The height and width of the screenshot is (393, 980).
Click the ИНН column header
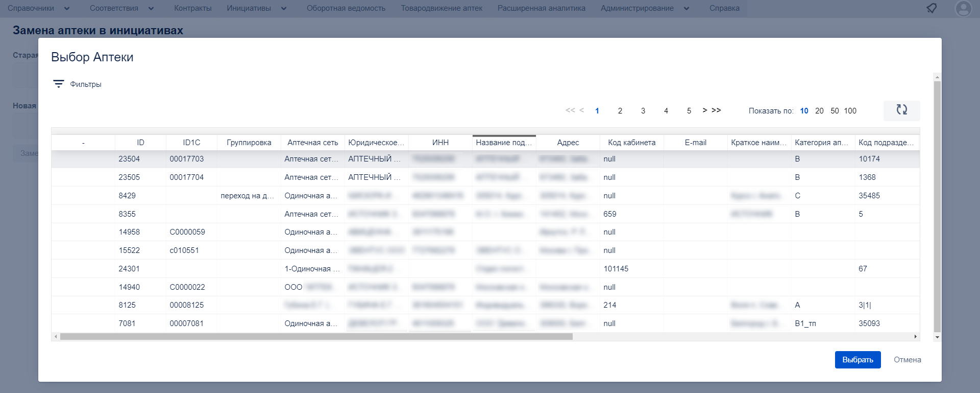point(440,143)
